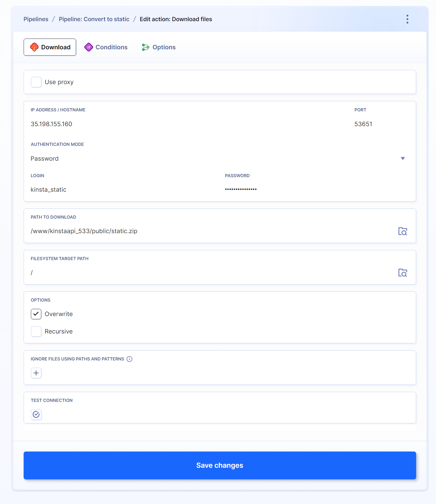Screen dimensions: 436x504
Task: Browse folders for Filesystem Target Path
Action: (402, 273)
